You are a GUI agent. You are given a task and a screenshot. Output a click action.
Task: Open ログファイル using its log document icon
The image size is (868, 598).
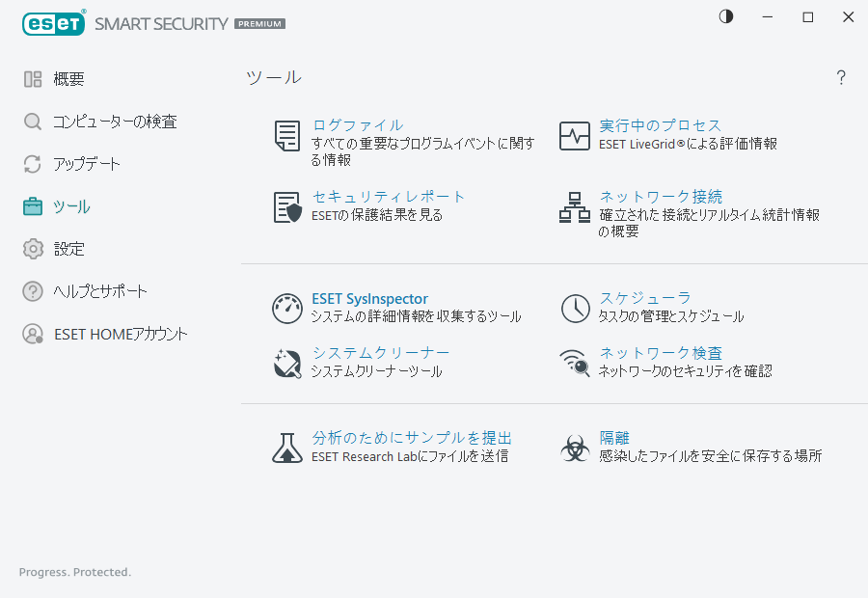point(286,135)
